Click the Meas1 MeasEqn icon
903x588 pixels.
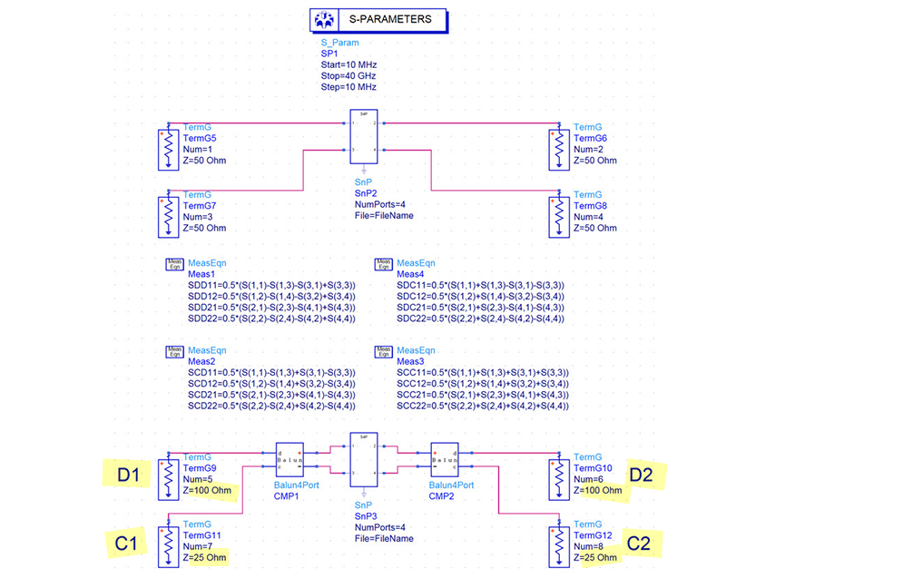(x=174, y=264)
